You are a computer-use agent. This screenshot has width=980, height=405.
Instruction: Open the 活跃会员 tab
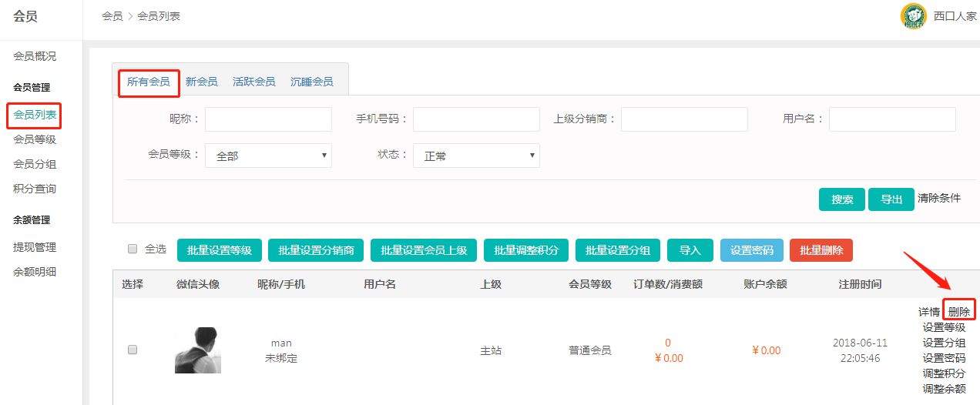pos(253,82)
